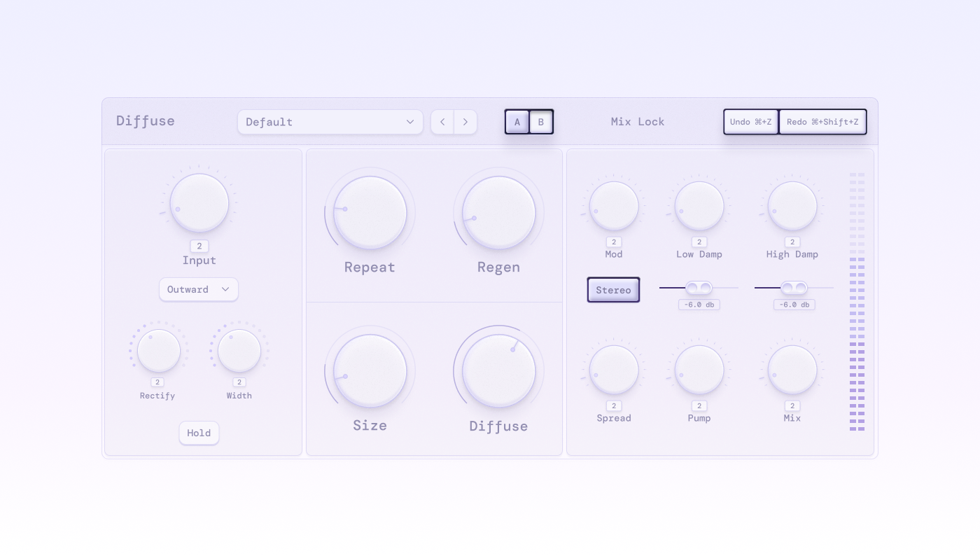Click the Rectify value box
980x556 pixels.
point(157,382)
